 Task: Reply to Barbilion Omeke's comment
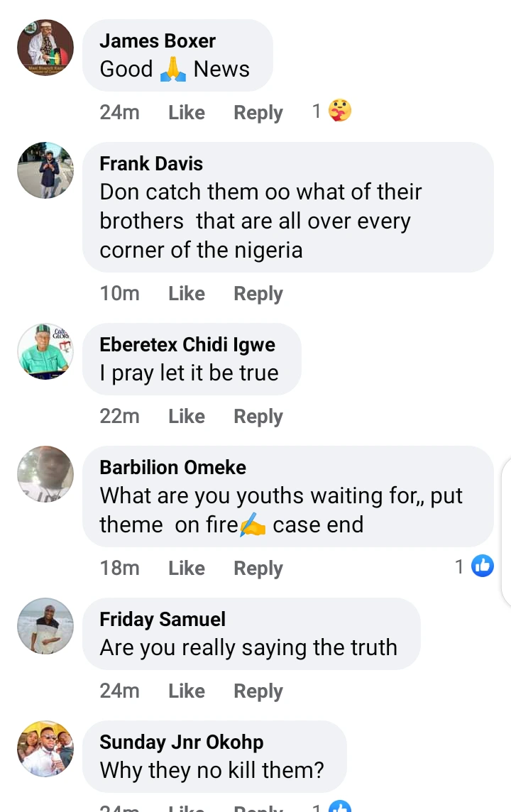(x=258, y=568)
